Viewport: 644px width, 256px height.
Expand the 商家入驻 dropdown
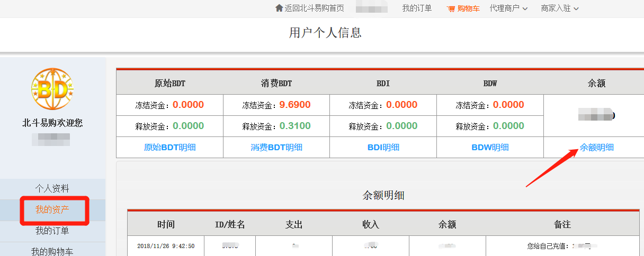pyautogui.click(x=560, y=8)
